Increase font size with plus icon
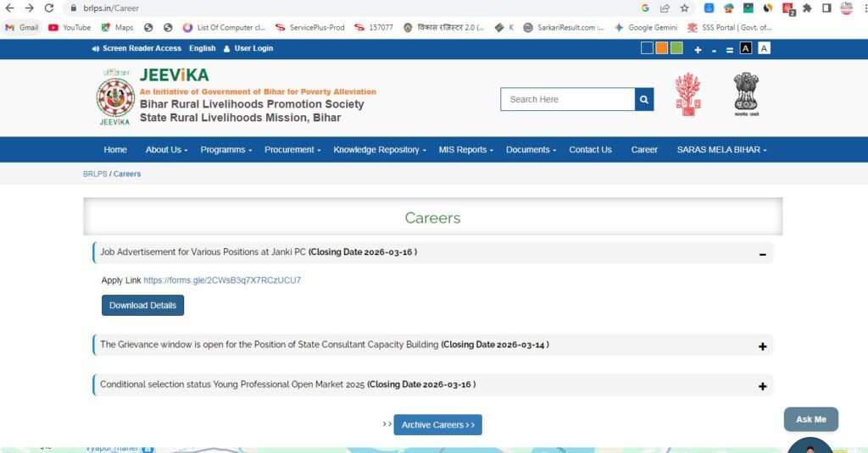 coord(698,50)
